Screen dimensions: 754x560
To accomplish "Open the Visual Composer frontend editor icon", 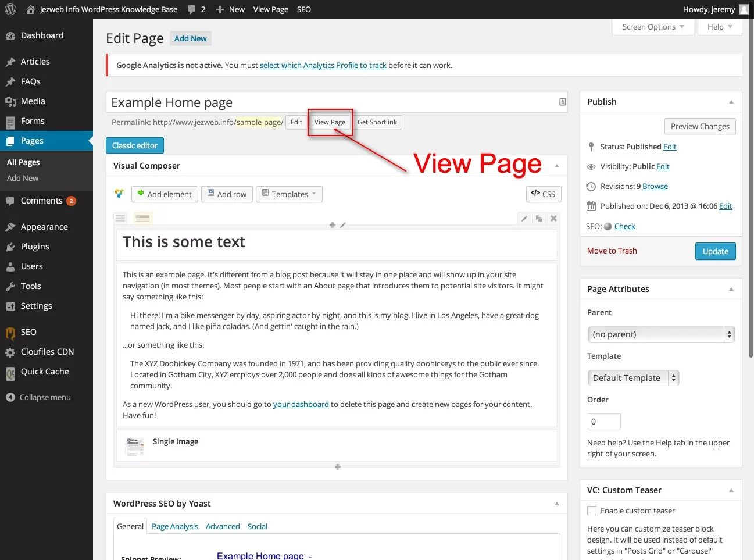I will (x=119, y=194).
